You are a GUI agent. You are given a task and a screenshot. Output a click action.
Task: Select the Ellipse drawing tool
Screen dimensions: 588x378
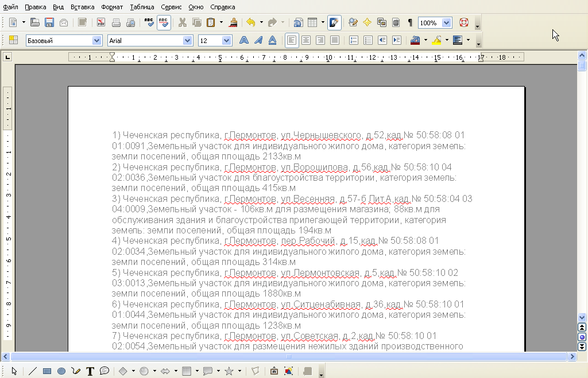[61, 371]
